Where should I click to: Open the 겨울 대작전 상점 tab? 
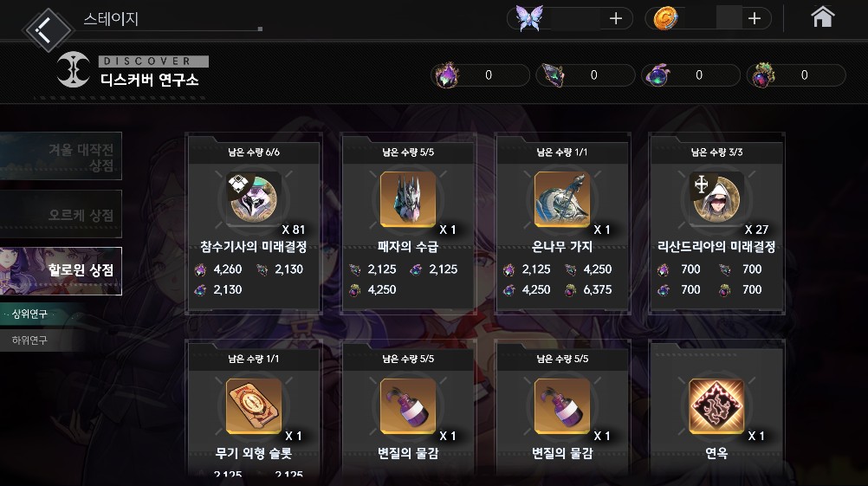point(61,156)
